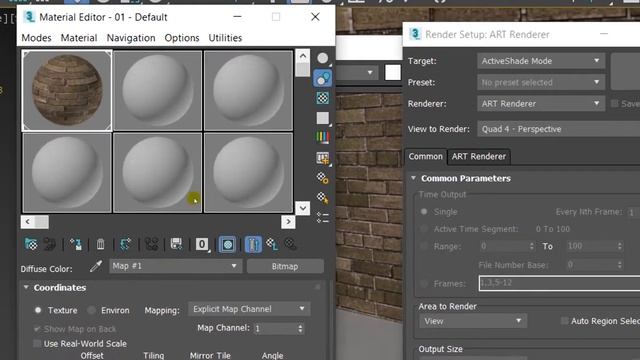Click Go Forward to Sibling icon
This screenshot has height=360, width=640.
coord(291,244)
